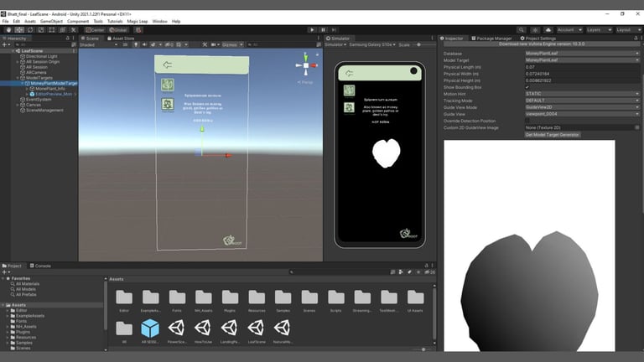Toggle Global handle rotation button
Screen dimensions: 644x362
click(x=118, y=30)
